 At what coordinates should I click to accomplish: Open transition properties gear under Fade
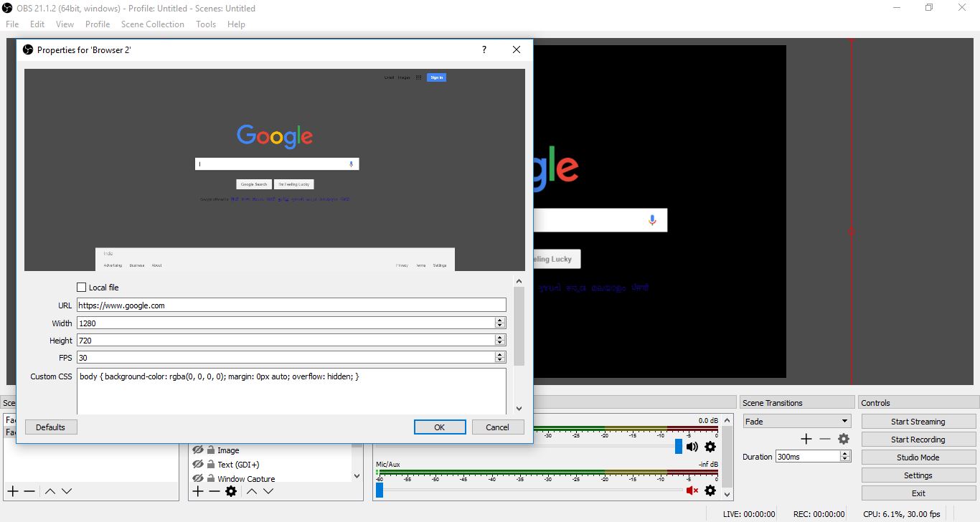coord(844,439)
